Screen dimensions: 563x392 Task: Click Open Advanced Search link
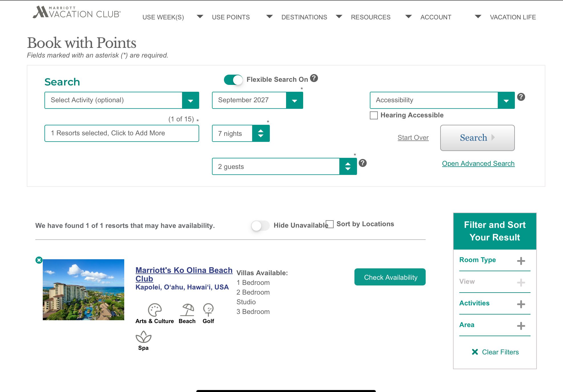(x=478, y=164)
